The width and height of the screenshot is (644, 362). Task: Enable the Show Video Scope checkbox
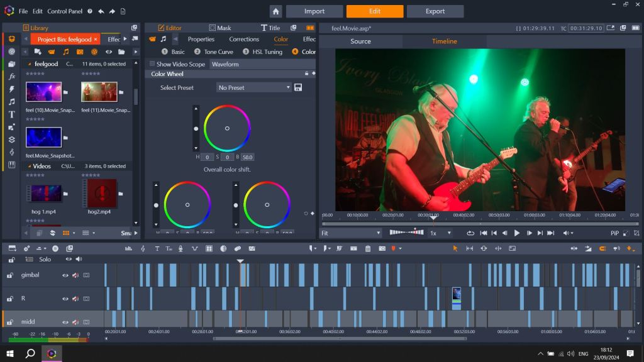pos(152,64)
